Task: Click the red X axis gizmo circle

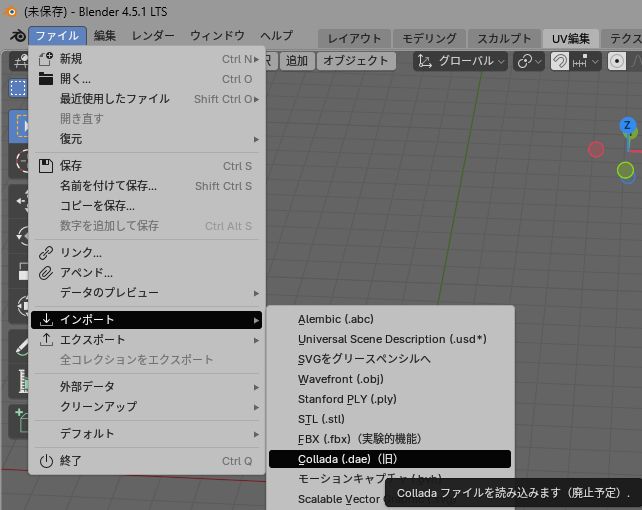Action: [x=596, y=149]
